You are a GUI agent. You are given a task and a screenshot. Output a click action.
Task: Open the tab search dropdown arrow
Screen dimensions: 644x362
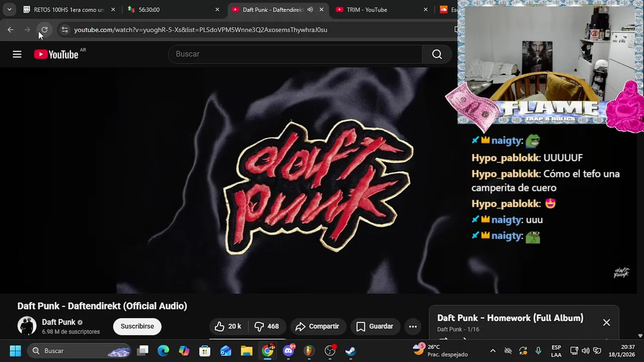pyautogui.click(x=9, y=10)
